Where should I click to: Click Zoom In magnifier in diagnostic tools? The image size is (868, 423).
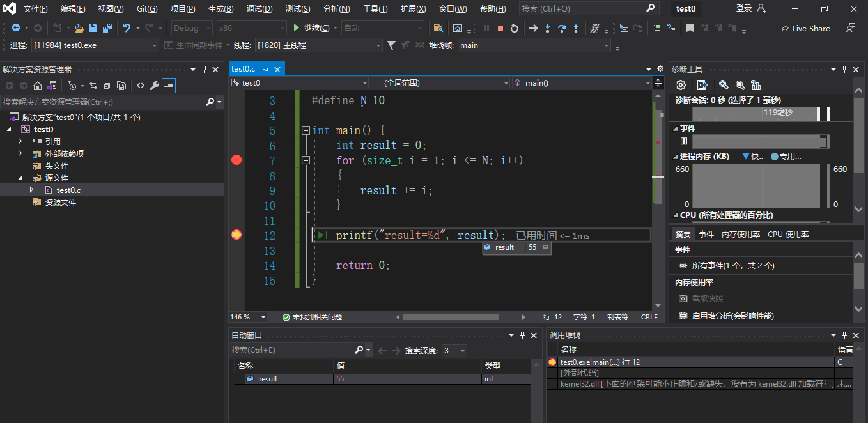point(724,85)
